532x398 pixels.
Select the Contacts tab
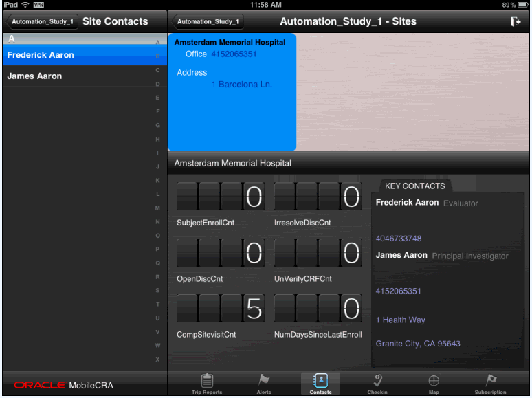pos(320,384)
